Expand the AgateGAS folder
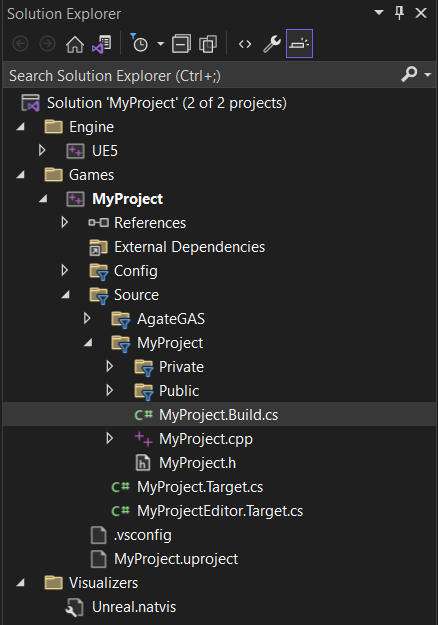Viewport: 438px width, 625px height. (87, 318)
